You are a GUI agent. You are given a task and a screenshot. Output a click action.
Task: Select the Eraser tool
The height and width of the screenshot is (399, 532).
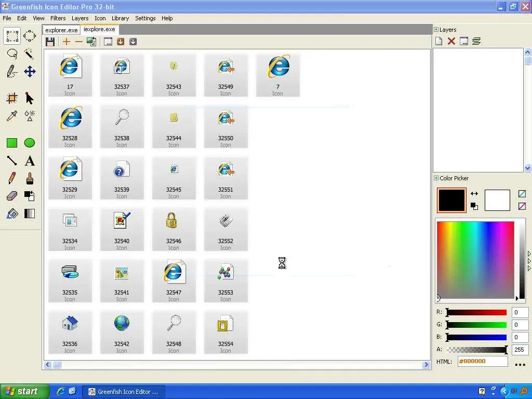click(x=12, y=196)
